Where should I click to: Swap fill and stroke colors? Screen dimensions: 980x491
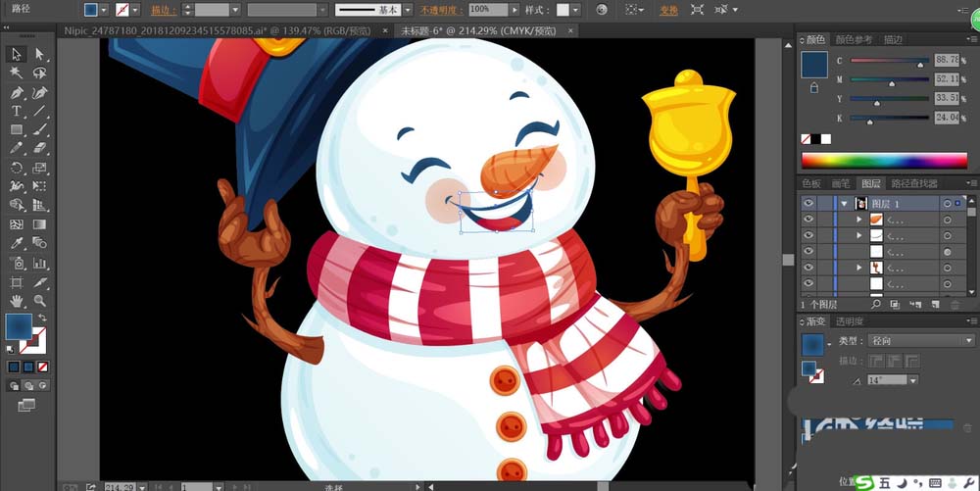click(x=42, y=318)
